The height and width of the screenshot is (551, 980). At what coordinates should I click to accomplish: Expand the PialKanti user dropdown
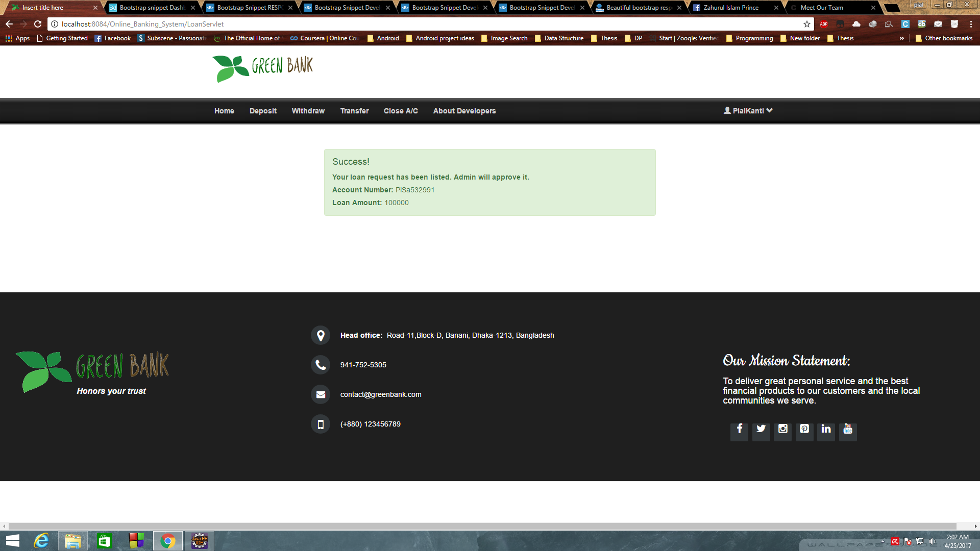click(x=748, y=111)
